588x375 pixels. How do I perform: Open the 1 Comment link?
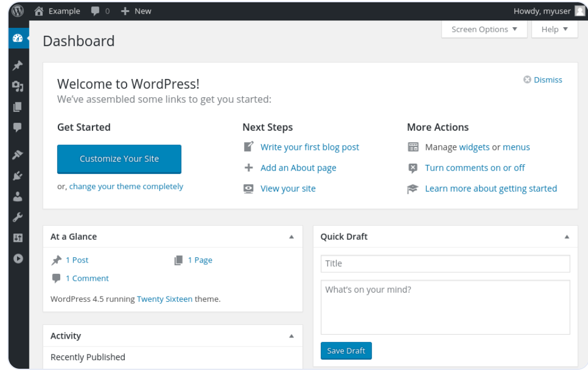[x=87, y=278]
